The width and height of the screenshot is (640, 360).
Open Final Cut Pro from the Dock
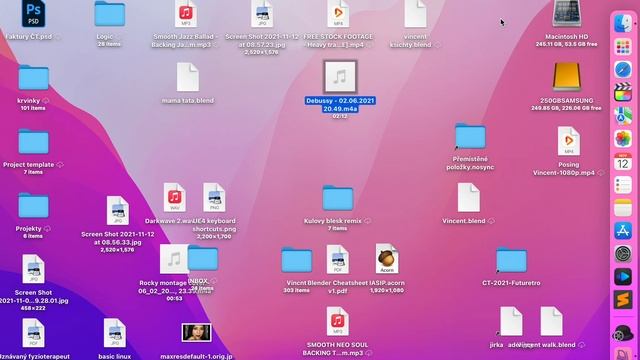(x=622, y=93)
